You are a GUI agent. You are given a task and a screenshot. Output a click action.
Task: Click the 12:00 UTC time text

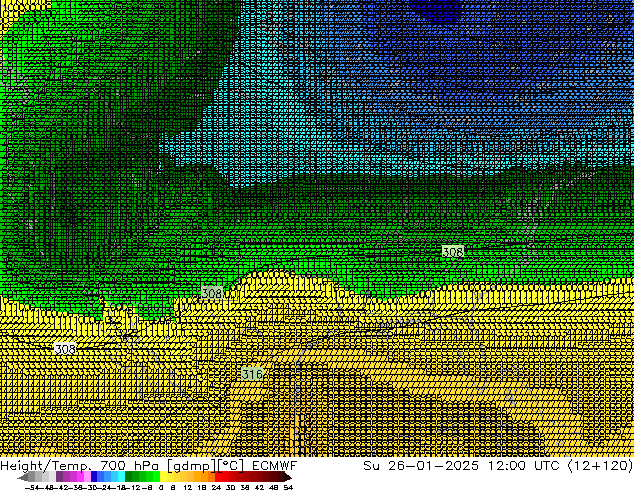tap(523, 466)
